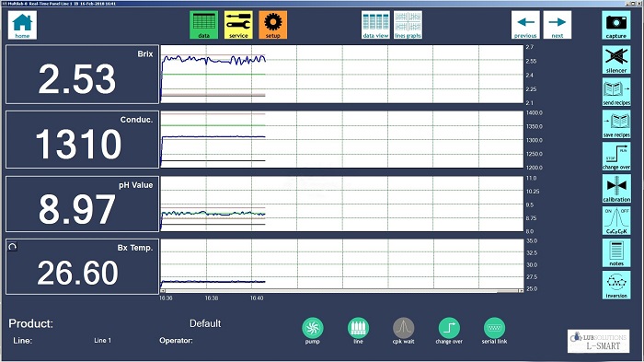Switch to lines graphs view
644x362 pixels.
tap(408, 25)
